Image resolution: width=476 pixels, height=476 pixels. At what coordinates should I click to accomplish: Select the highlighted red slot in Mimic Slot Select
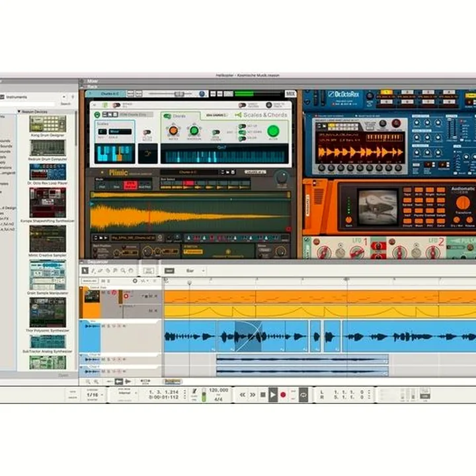point(188,183)
